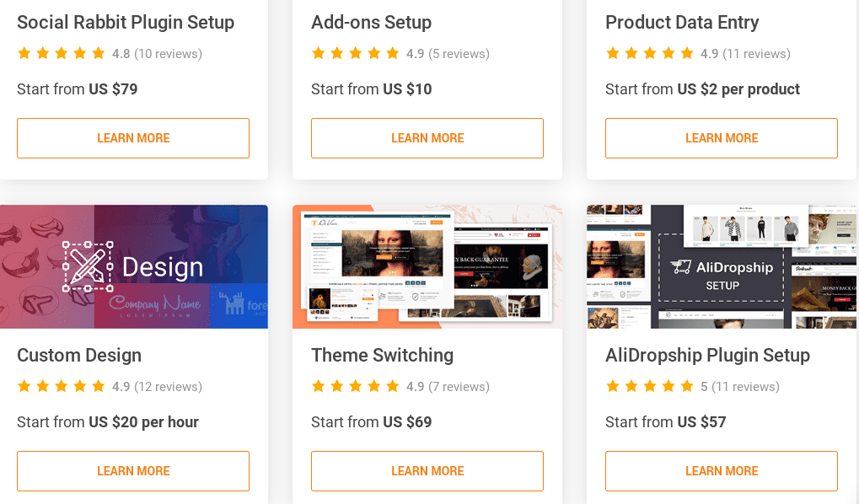Viewport: 859px width, 504px height.
Task: Click the pencil-ruler Design icon in banner
Action: click(x=89, y=267)
